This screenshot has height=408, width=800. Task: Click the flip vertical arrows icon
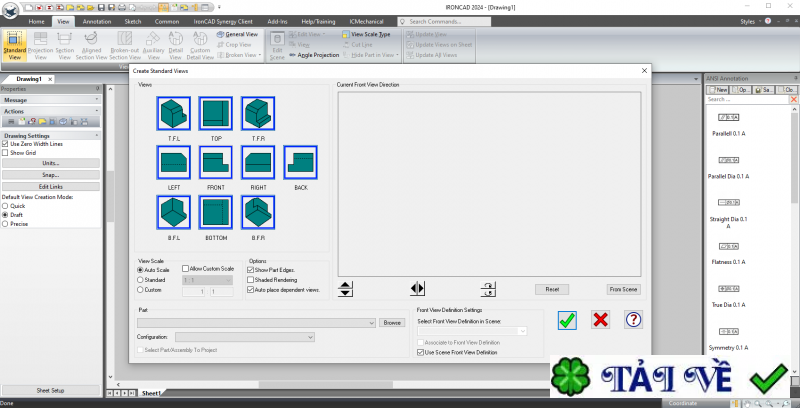tap(345, 289)
